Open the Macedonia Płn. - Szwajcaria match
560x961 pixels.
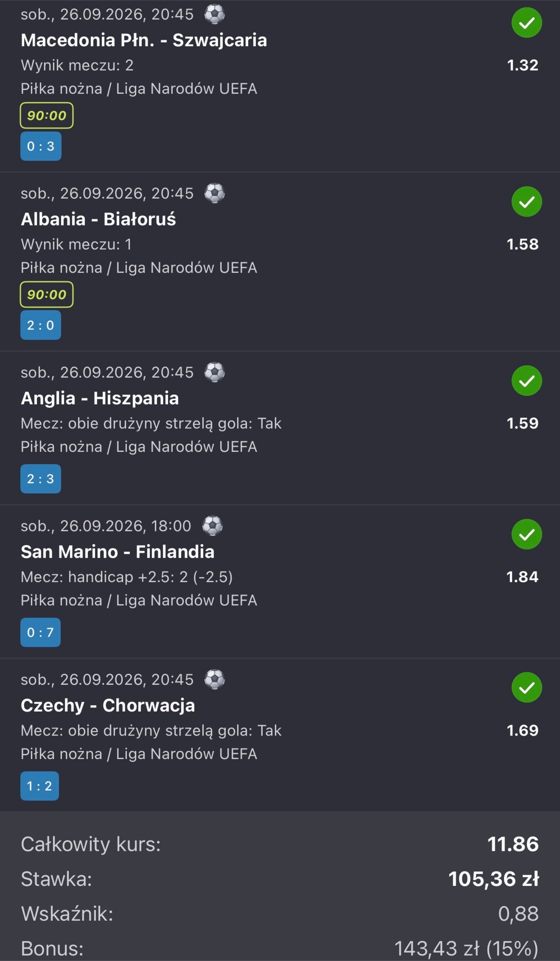[x=144, y=40]
